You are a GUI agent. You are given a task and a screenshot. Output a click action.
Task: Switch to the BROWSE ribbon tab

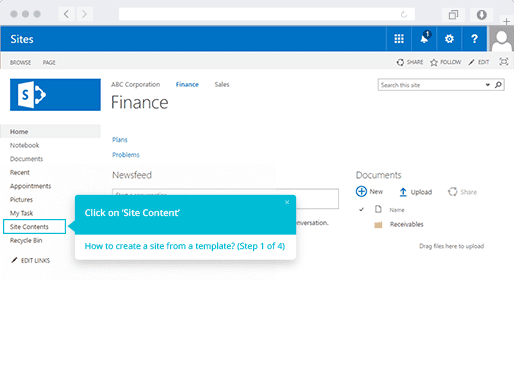[20, 62]
